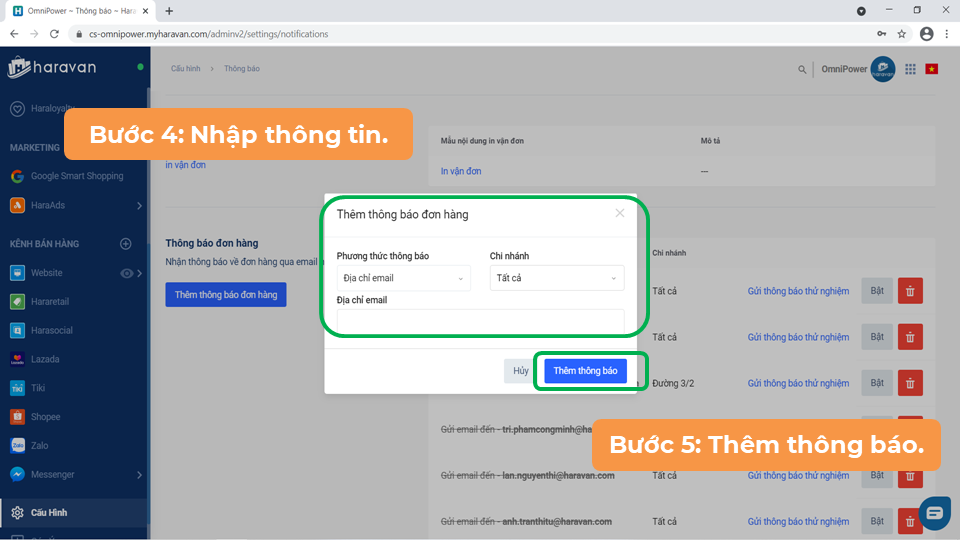Click the Mô tả column header

(710, 141)
